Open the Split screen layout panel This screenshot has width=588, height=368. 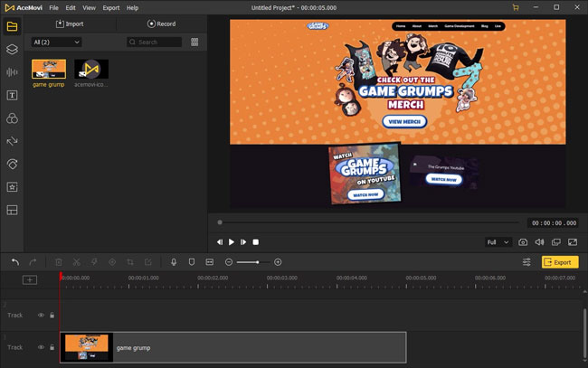pos(12,210)
